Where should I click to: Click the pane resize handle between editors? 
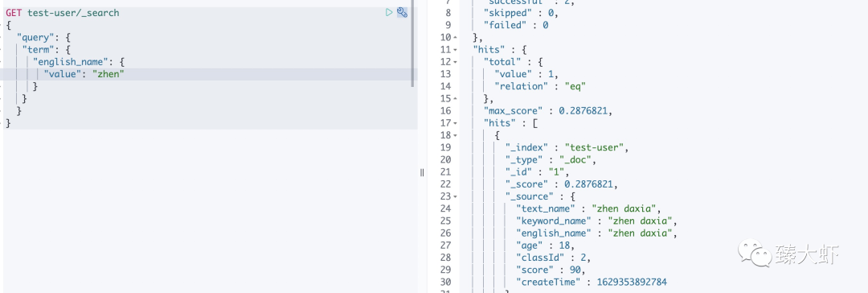[x=422, y=172]
